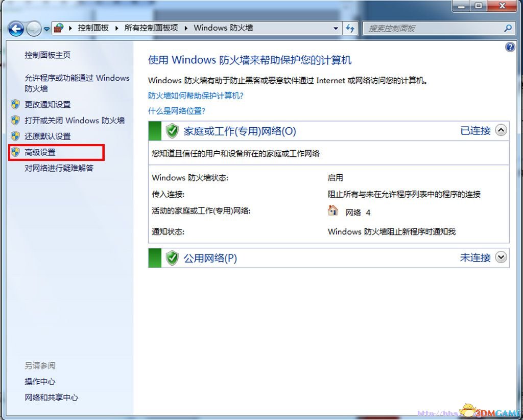Select 控制面板 breadcrumb in address bar
Viewport: 523px width, 420px height.
click(93, 28)
